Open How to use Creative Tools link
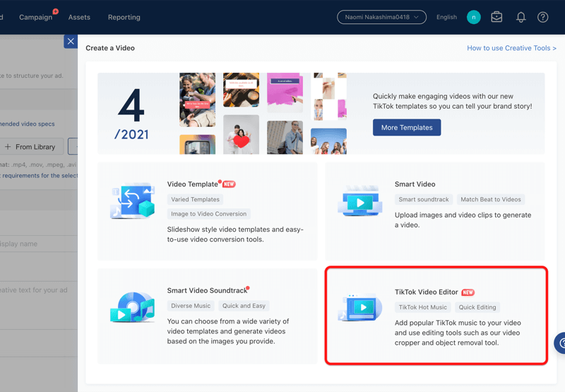 tap(511, 48)
